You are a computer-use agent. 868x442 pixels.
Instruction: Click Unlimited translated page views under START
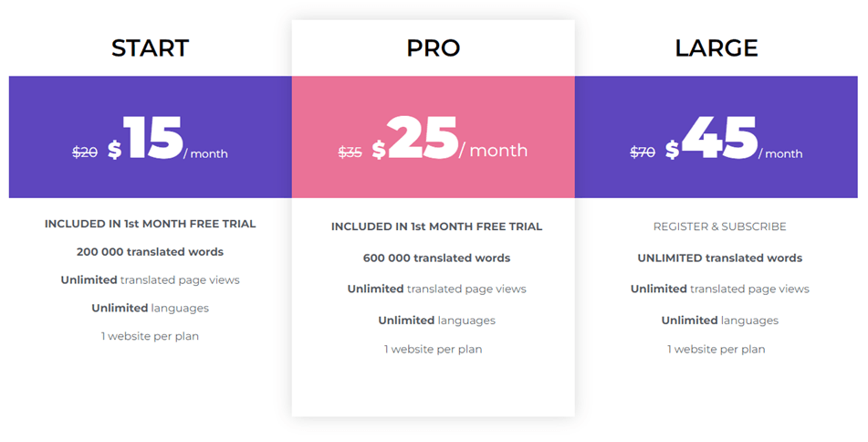click(x=150, y=280)
